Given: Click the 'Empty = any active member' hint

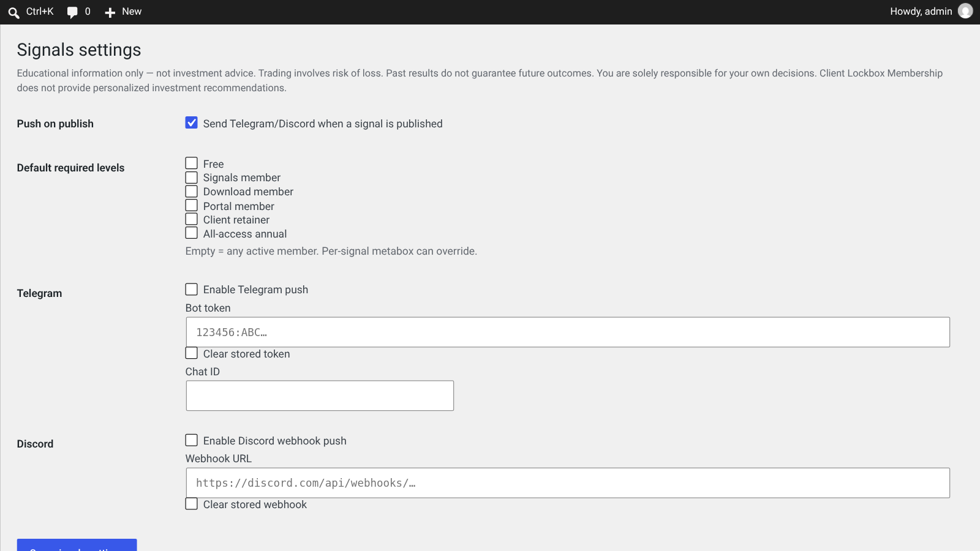Looking at the screenshot, I should point(331,251).
